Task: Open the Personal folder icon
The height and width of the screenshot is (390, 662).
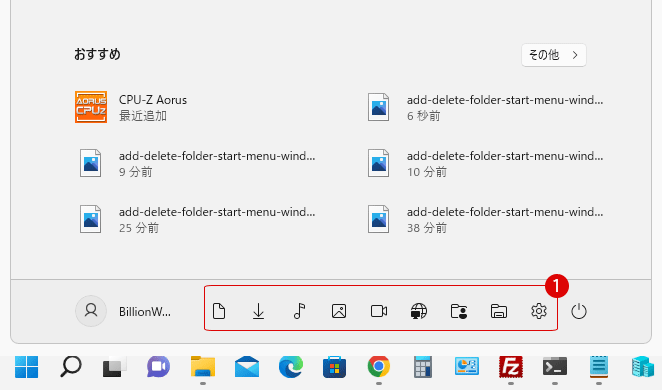Action: [459, 311]
